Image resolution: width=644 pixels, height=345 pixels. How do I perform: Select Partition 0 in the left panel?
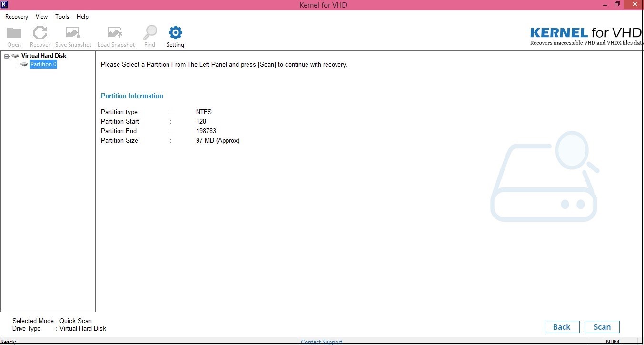(x=43, y=64)
